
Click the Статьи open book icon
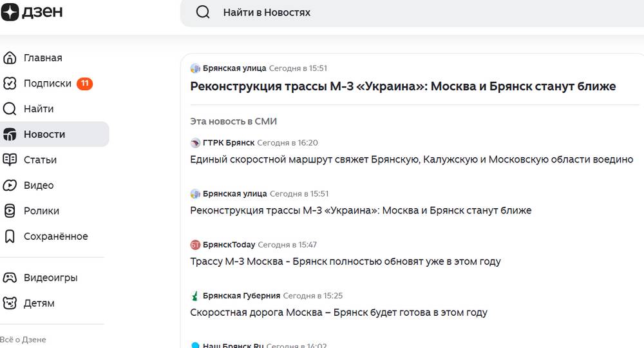pos(10,160)
